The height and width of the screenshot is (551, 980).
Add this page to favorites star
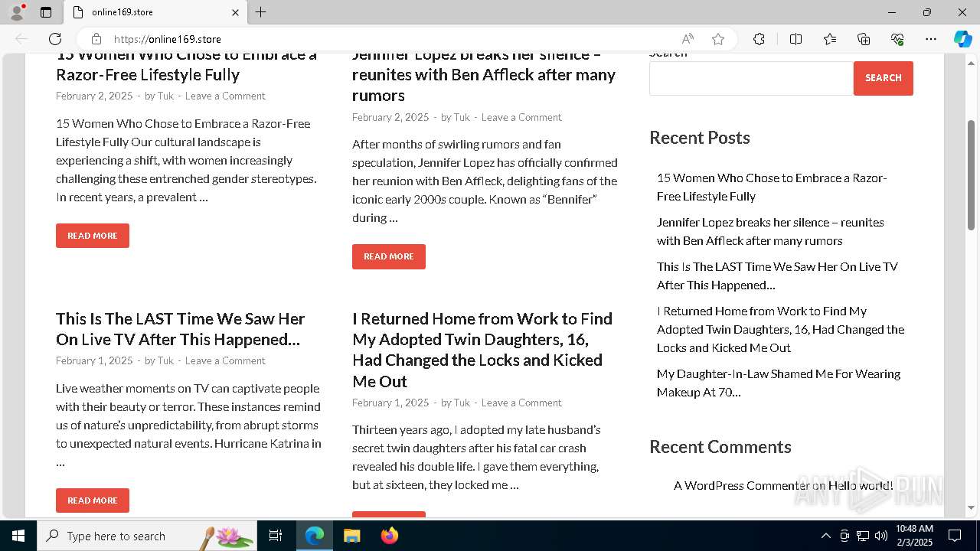click(718, 39)
